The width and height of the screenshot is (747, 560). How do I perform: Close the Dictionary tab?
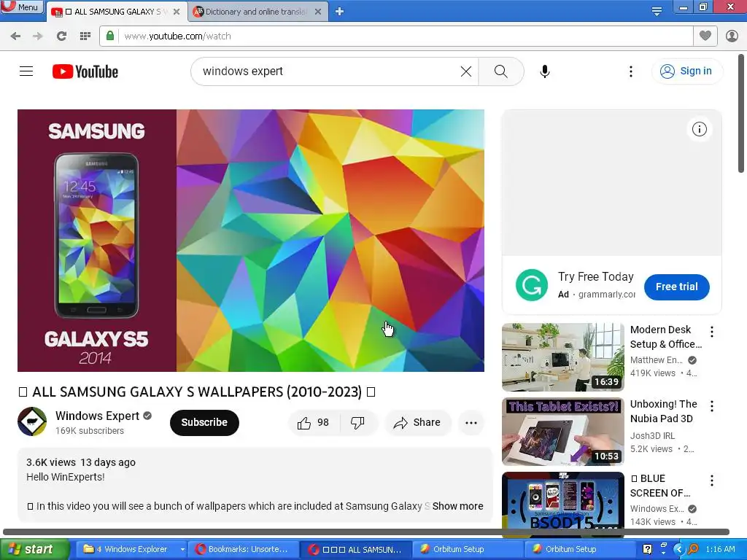tap(318, 12)
